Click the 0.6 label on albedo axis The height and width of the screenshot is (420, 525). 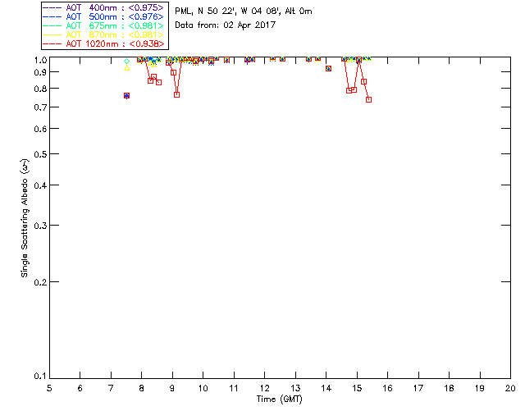pos(40,129)
